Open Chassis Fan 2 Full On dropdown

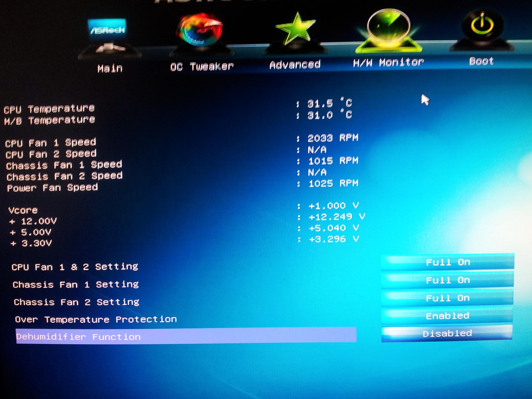coord(447,298)
